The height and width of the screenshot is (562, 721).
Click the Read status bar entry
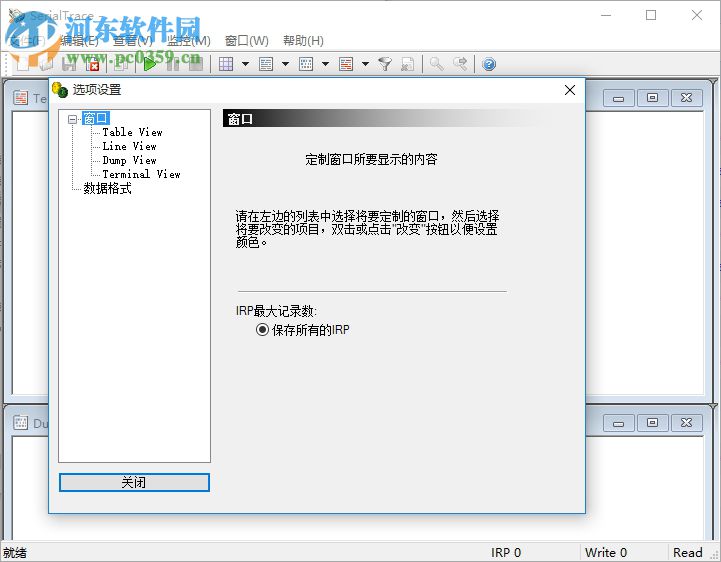click(x=688, y=552)
